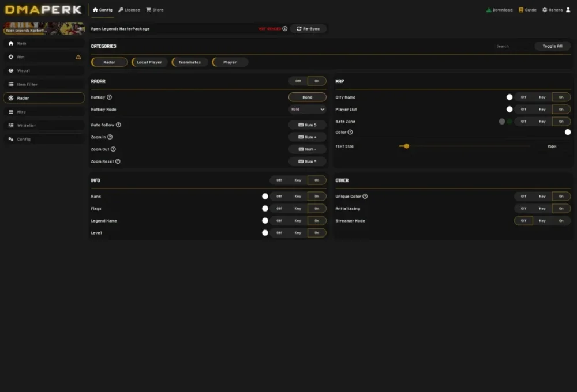577x392 pixels.
Task: Open the Ashera account settings gear
Action: [545, 9]
